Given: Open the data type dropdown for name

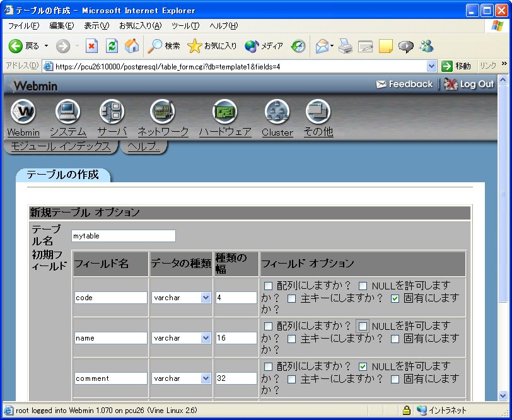Looking at the screenshot, I should (x=181, y=338).
